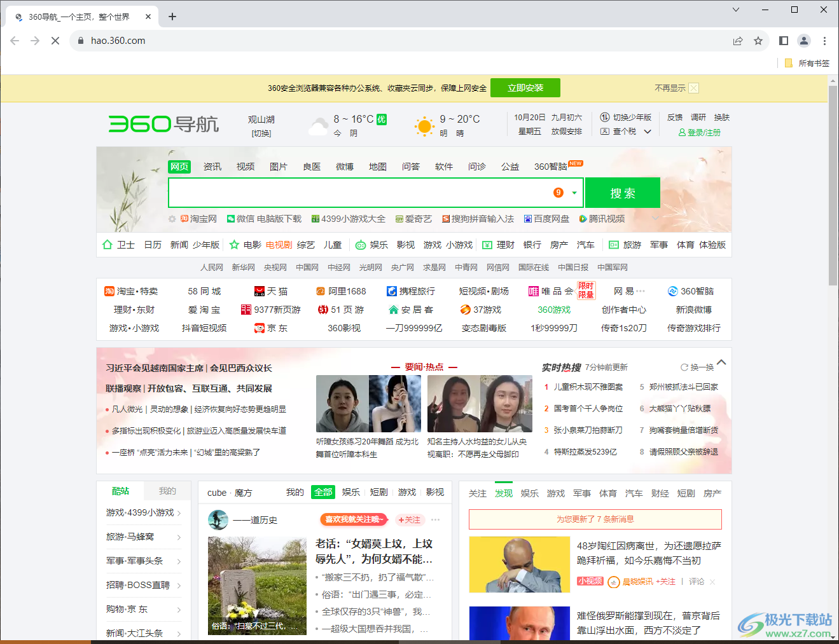839x644 pixels.
Task: Expand 军事·军事头条 sidebar entry
Action: 179,561
